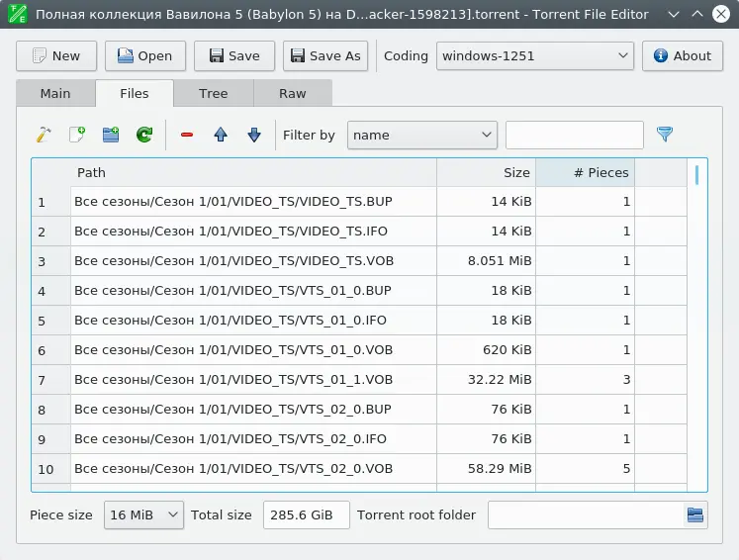Image resolution: width=739 pixels, height=560 pixels.
Task: Select the VTS_01_0.IFO path cell
Action: point(253,321)
